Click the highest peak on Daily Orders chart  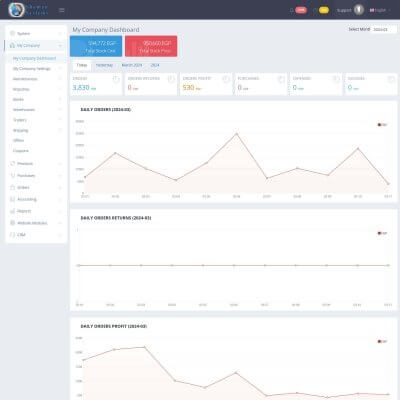coord(237,134)
